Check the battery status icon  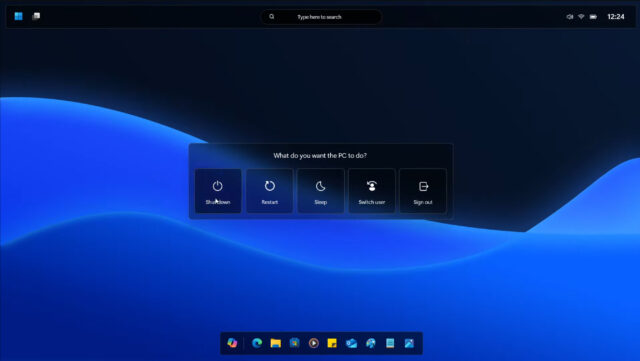coord(593,17)
